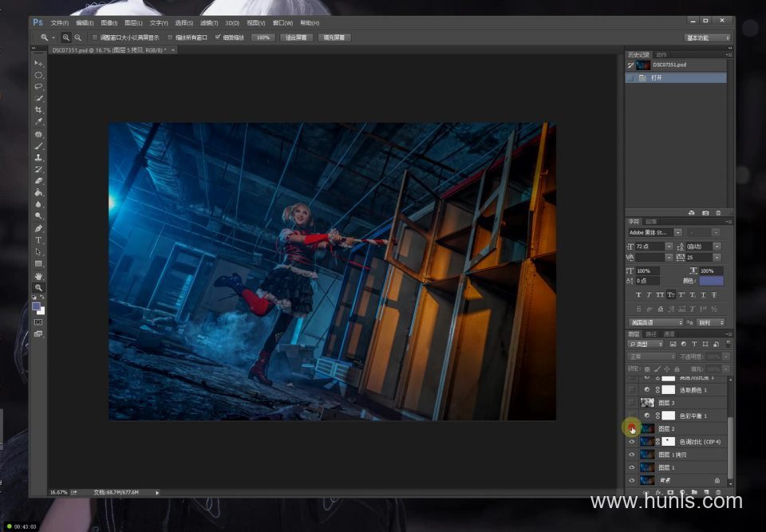766x532 pixels.
Task: Select the Eraser tool
Action: tap(38, 181)
